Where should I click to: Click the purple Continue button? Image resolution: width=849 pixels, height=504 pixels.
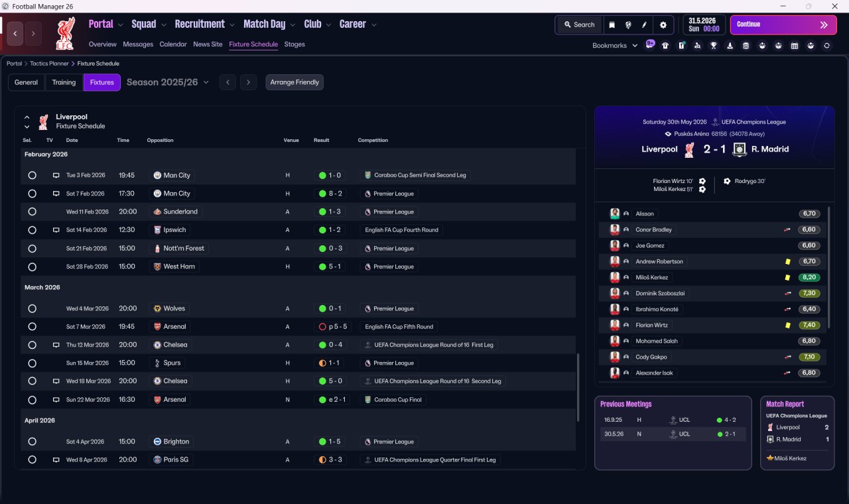783,25
